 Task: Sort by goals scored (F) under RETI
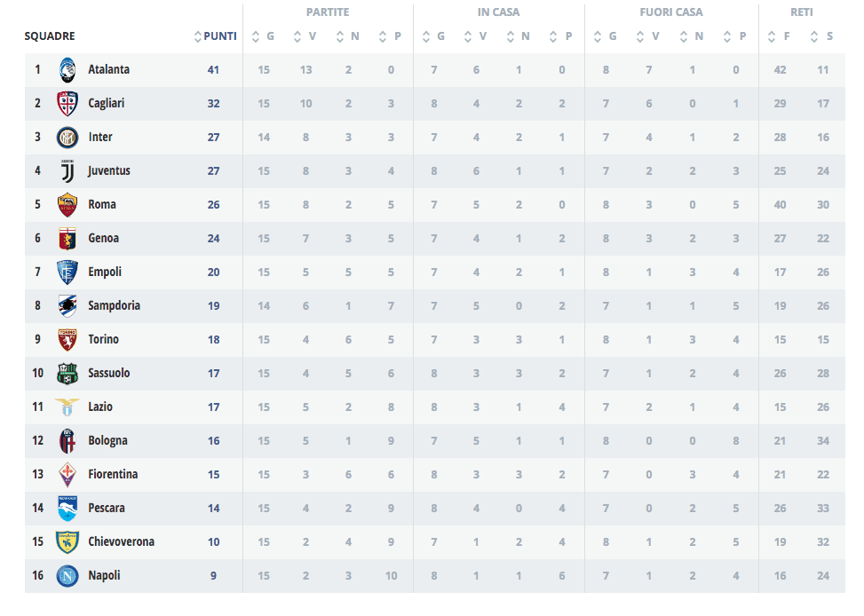pyautogui.click(x=781, y=36)
